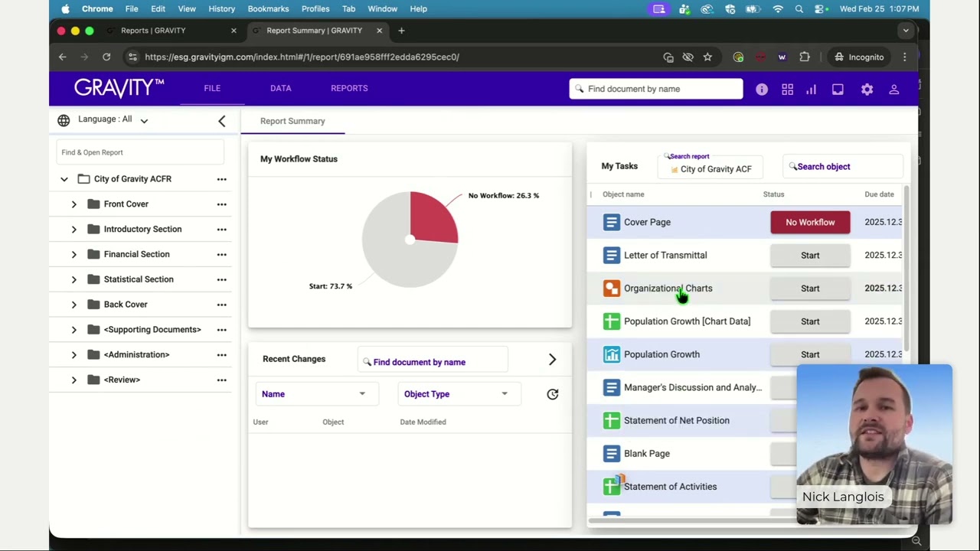The image size is (980, 551).
Task: Open Gravity's FILE tab
Action: pos(212,88)
